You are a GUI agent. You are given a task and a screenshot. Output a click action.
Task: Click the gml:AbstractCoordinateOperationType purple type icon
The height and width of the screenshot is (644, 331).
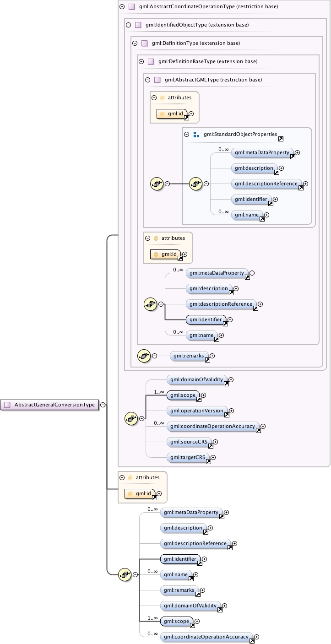[132, 6]
